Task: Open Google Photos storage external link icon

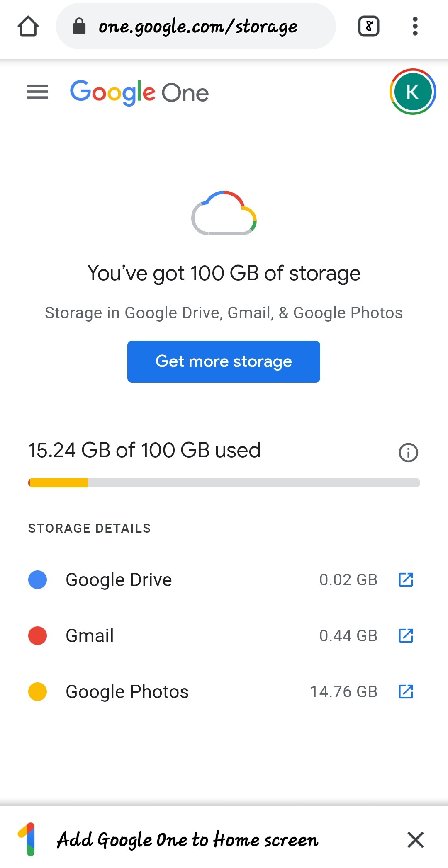Action: tap(406, 691)
